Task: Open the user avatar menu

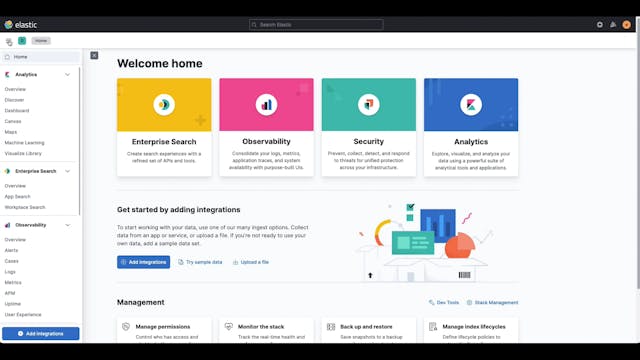Action: (627, 24)
